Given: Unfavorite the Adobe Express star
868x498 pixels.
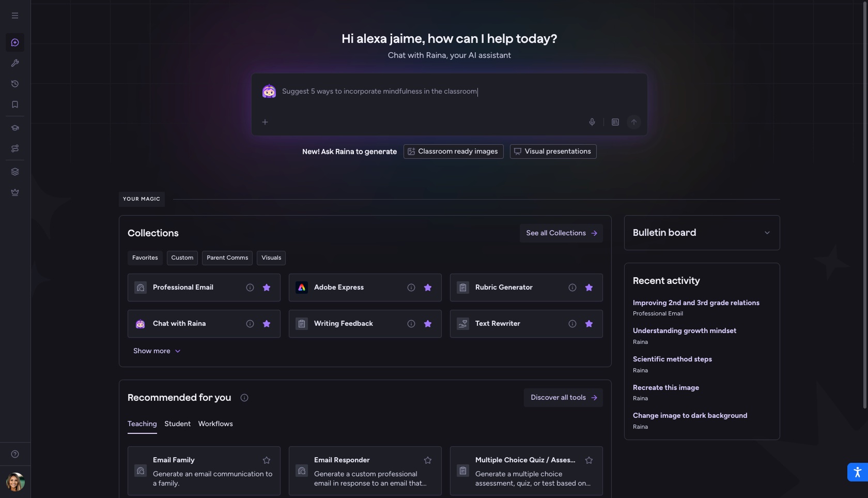Looking at the screenshot, I should click(x=428, y=288).
